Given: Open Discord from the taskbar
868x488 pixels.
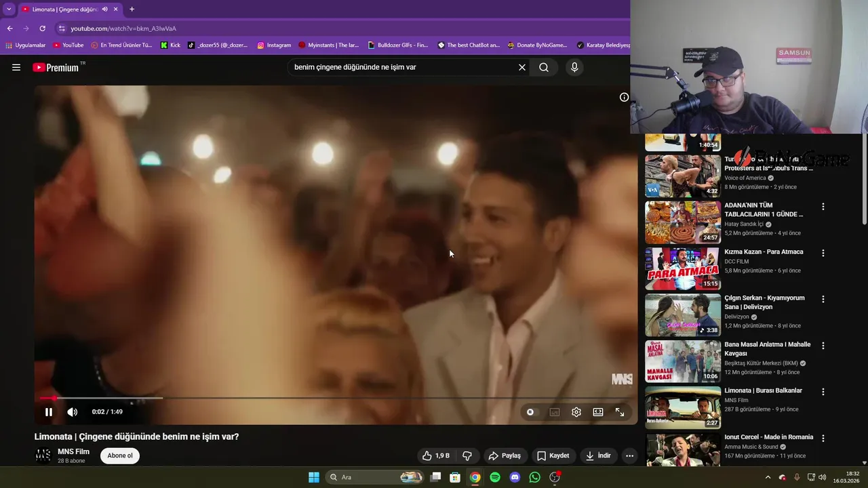Looking at the screenshot, I should click(x=515, y=477).
